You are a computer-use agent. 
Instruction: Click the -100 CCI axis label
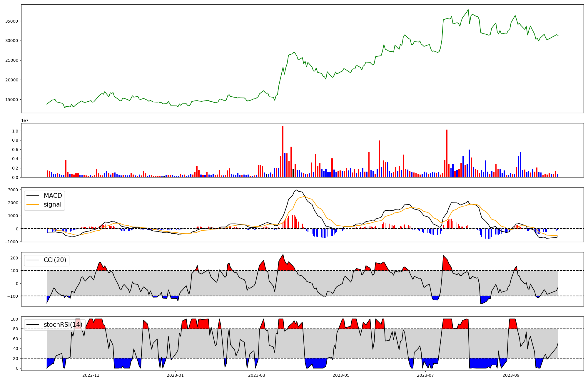coord(13,296)
